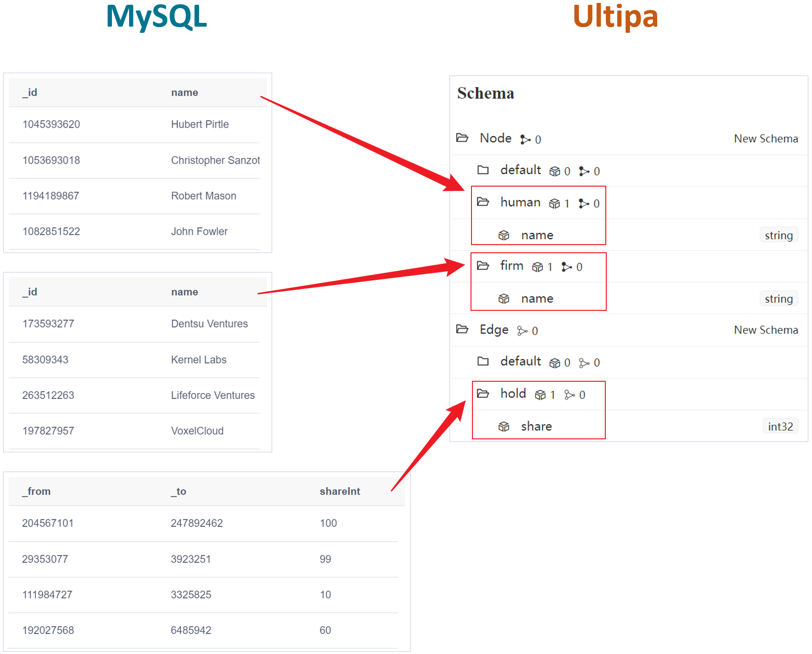Click the cell '111984727'

point(47,595)
